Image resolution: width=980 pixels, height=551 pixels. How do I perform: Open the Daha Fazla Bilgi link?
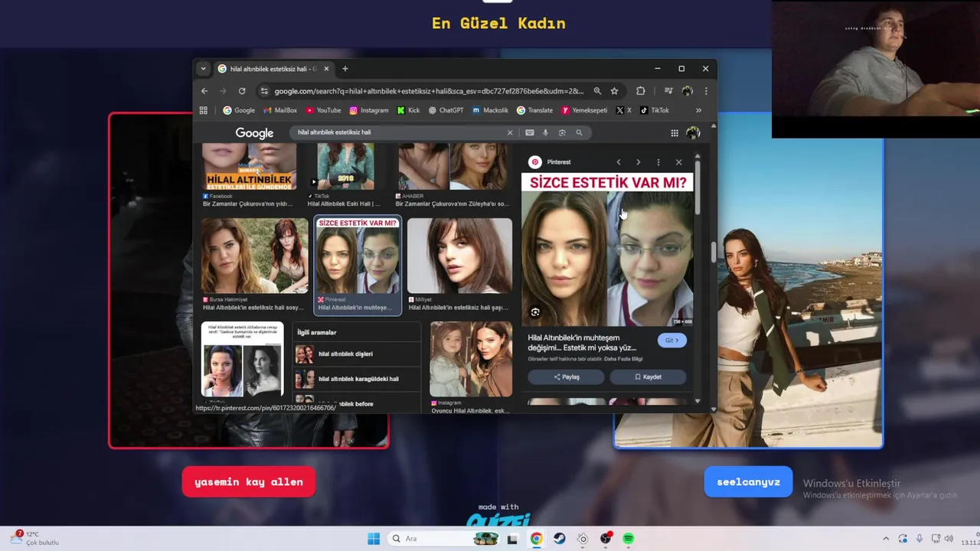point(623,359)
